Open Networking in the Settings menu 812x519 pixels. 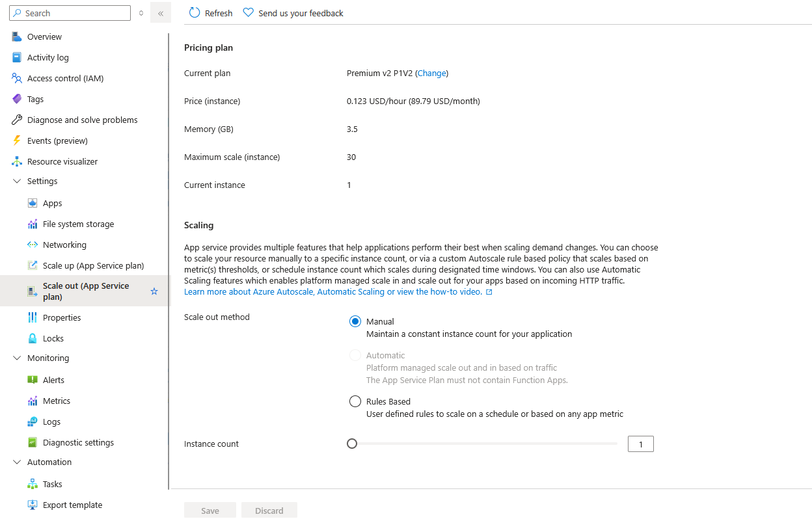[64, 245]
